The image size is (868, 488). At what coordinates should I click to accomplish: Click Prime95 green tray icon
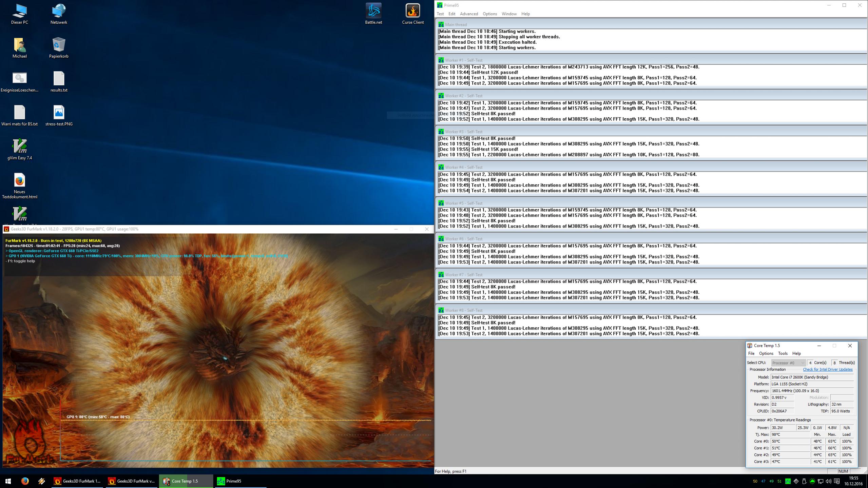[788, 481]
